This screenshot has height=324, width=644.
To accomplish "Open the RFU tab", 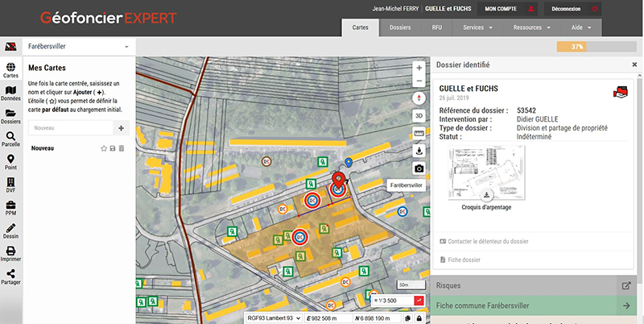I will [436, 27].
